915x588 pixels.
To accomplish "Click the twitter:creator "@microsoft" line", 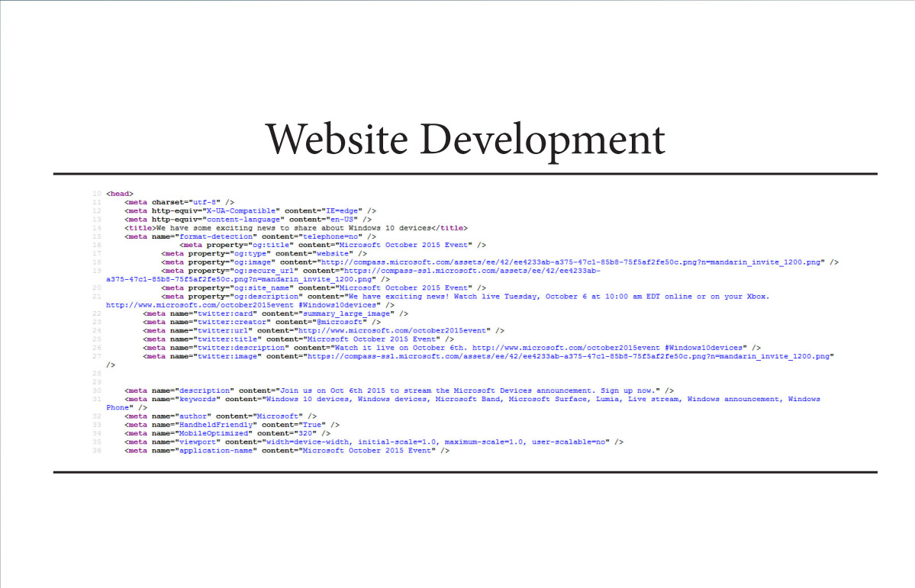I will 262,322.
